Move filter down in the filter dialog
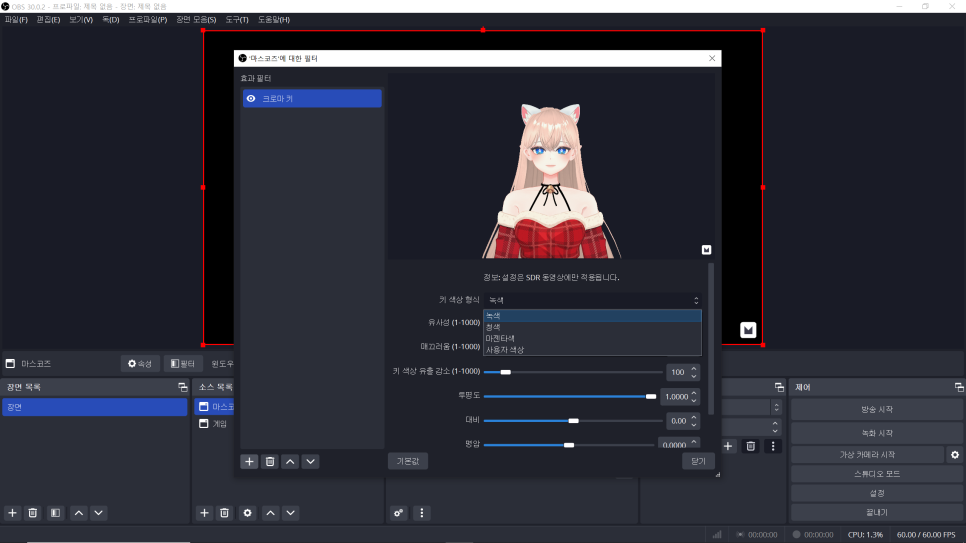The width and height of the screenshot is (966, 543). [310, 462]
